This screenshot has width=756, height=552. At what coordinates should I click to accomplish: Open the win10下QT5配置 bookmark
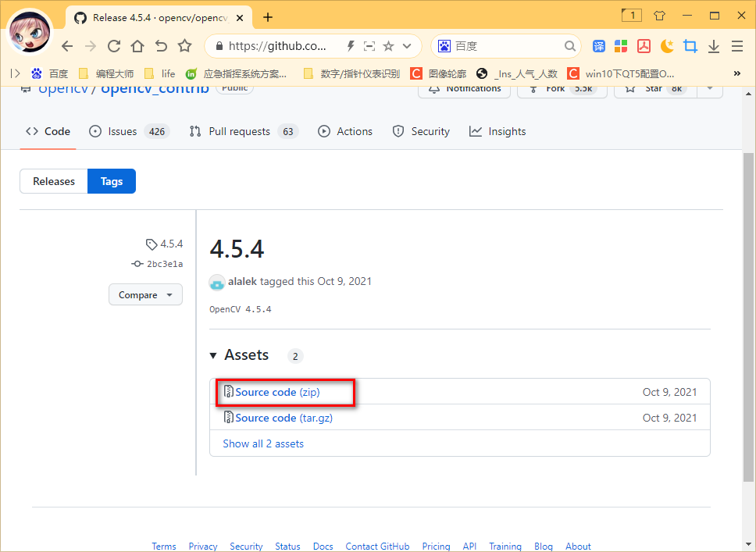(621, 73)
